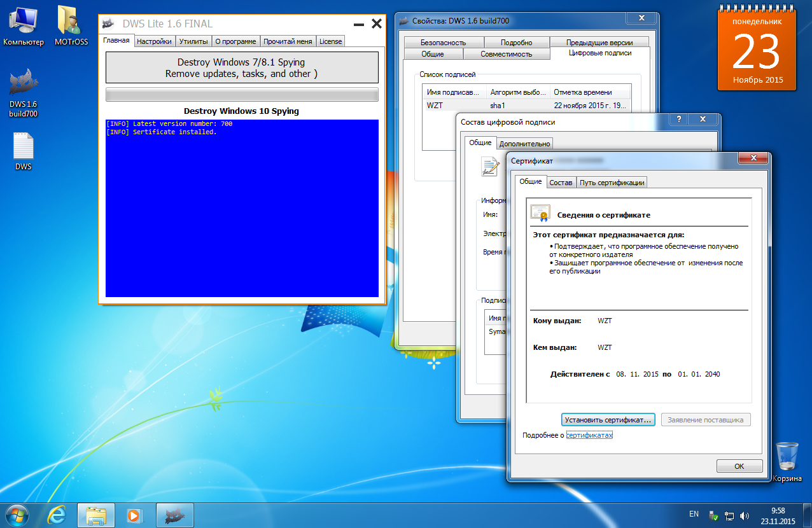Click the progress bar in DWS Lite

pos(242,95)
